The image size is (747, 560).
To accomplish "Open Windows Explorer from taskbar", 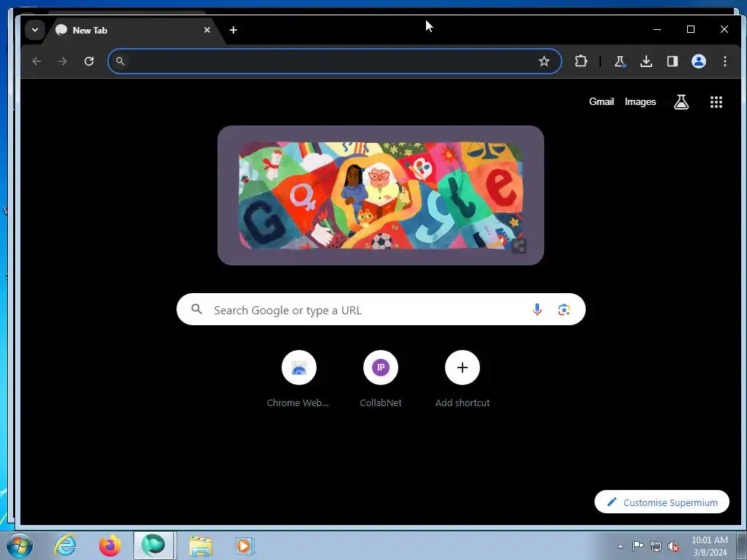I will pos(201,545).
